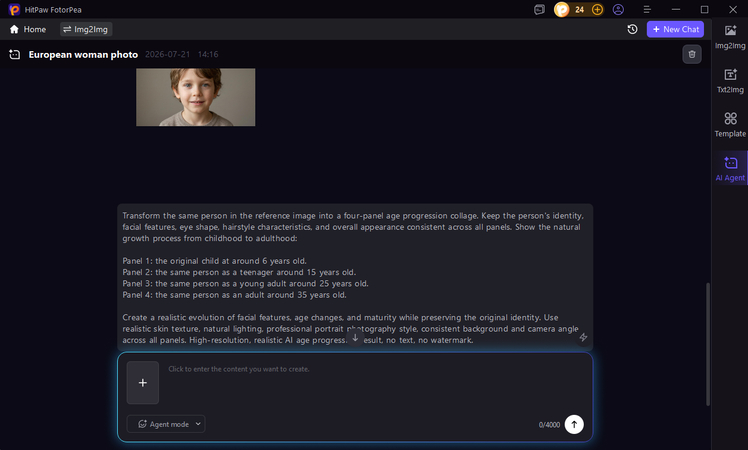
Task: Click the chat icon beside European woman photo
Action: [15, 54]
